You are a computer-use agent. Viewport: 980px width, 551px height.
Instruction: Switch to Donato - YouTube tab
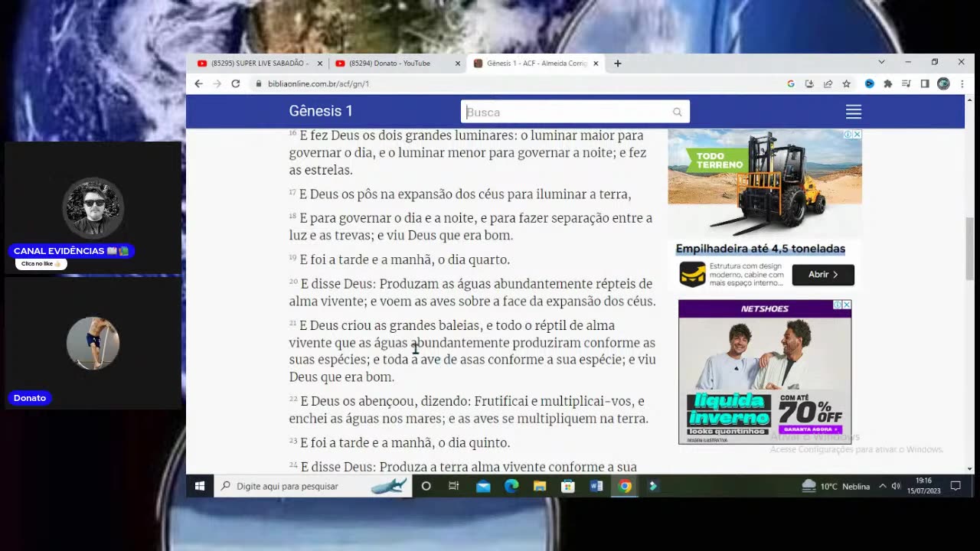point(390,64)
